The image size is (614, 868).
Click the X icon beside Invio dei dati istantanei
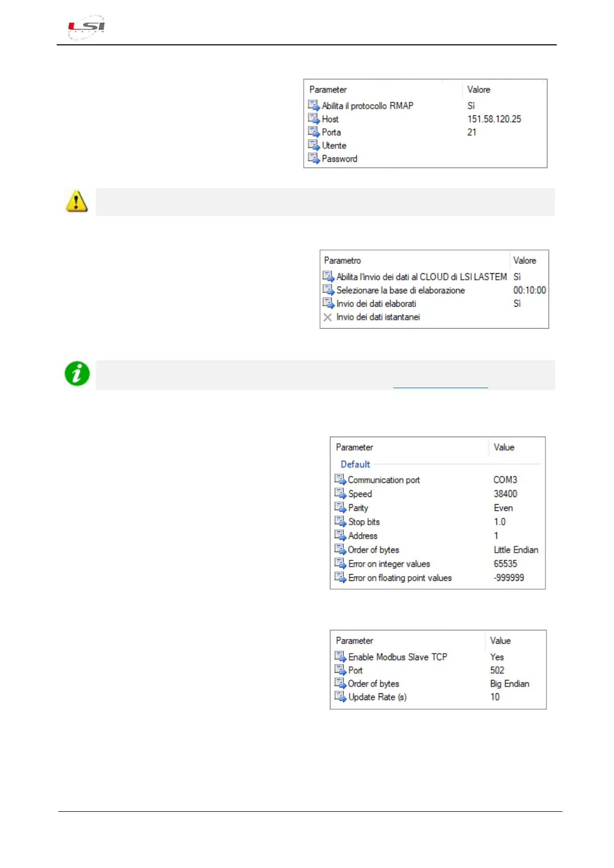pos(327,318)
